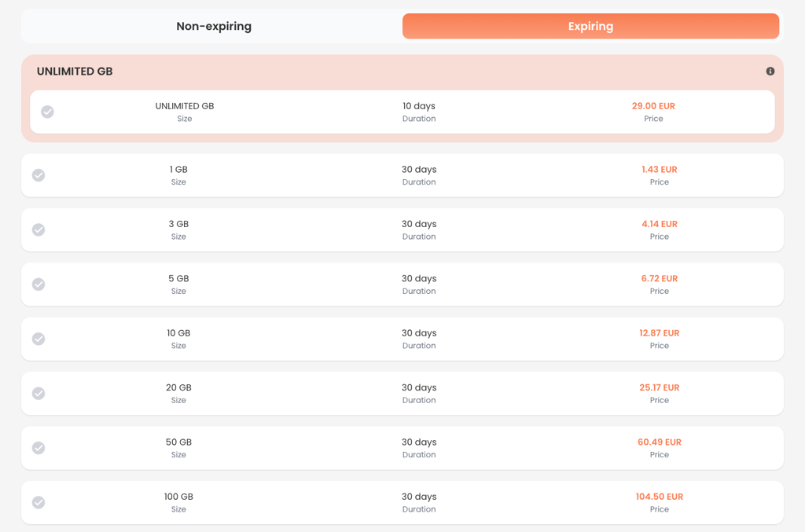Switch to the Non-expiring tab
Viewport: 805px width, 532px height.
click(x=214, y=26)
